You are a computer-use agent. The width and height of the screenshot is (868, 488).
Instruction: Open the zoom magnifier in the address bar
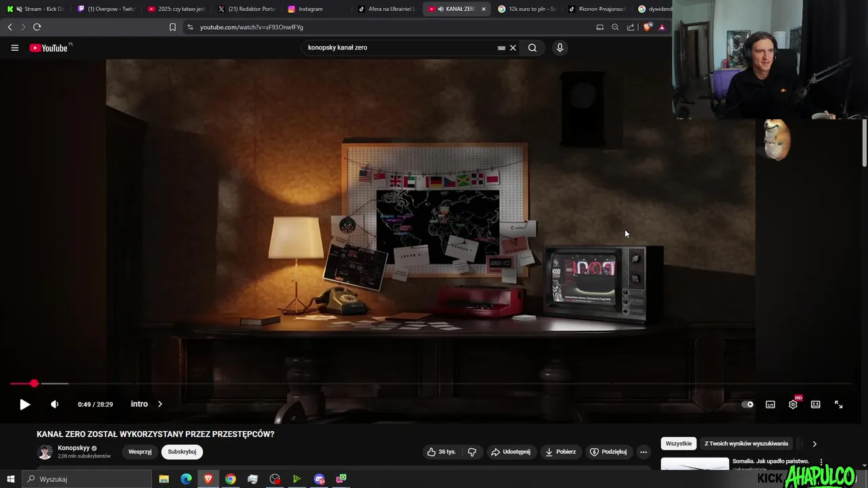pyautogui.click(x=615, y=27)
